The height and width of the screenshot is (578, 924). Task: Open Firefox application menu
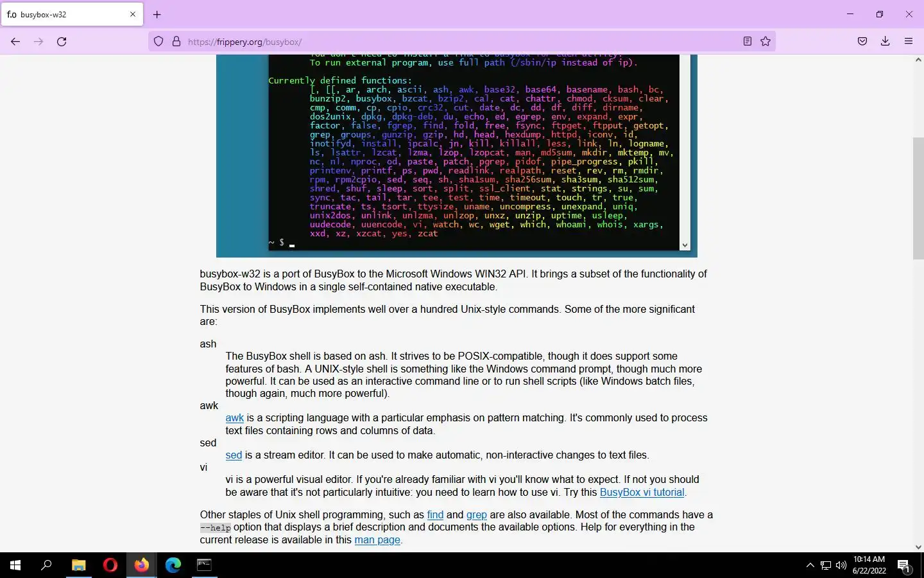coord(909,42)
